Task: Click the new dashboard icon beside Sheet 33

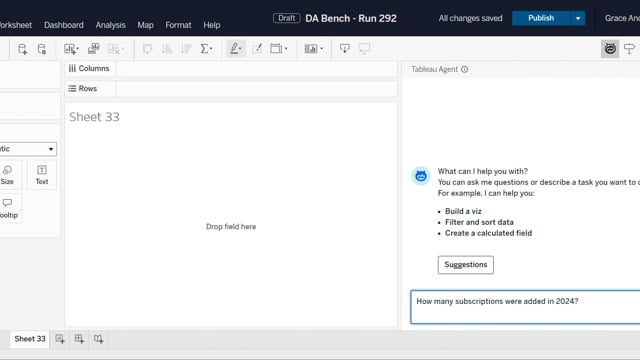Action: coord(79,339)
